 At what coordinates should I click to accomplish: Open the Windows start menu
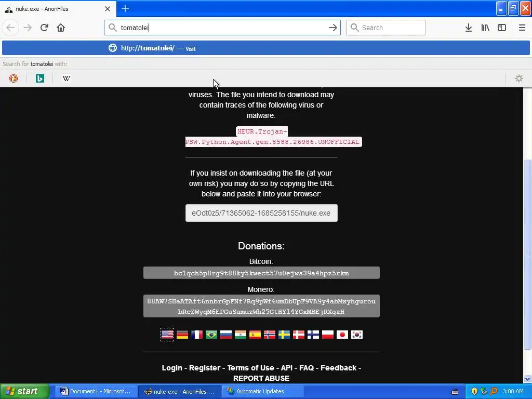click(24, 391)
